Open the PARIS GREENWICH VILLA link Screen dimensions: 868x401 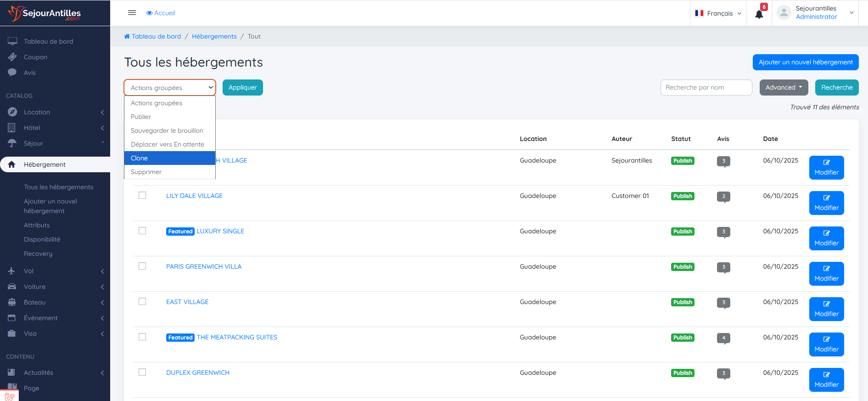(x=204, y=266)
